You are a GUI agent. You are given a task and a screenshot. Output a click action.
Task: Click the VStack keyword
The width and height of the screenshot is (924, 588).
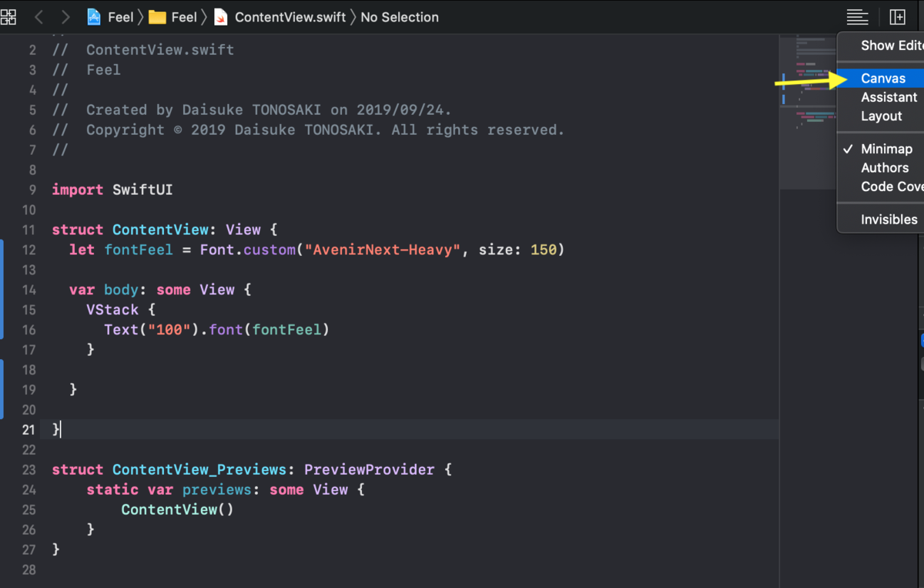coord(112,310)
